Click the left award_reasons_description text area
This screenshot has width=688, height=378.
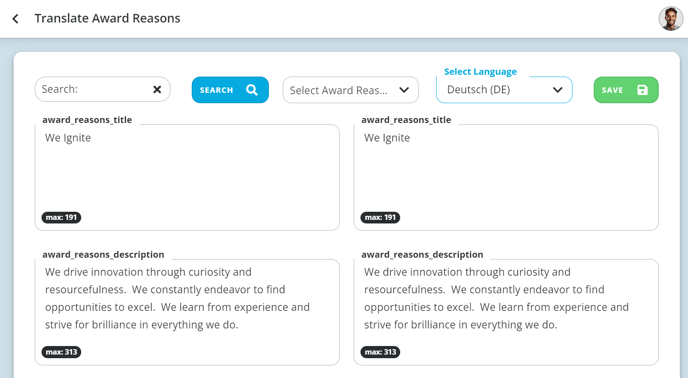(x=187, y=312)
